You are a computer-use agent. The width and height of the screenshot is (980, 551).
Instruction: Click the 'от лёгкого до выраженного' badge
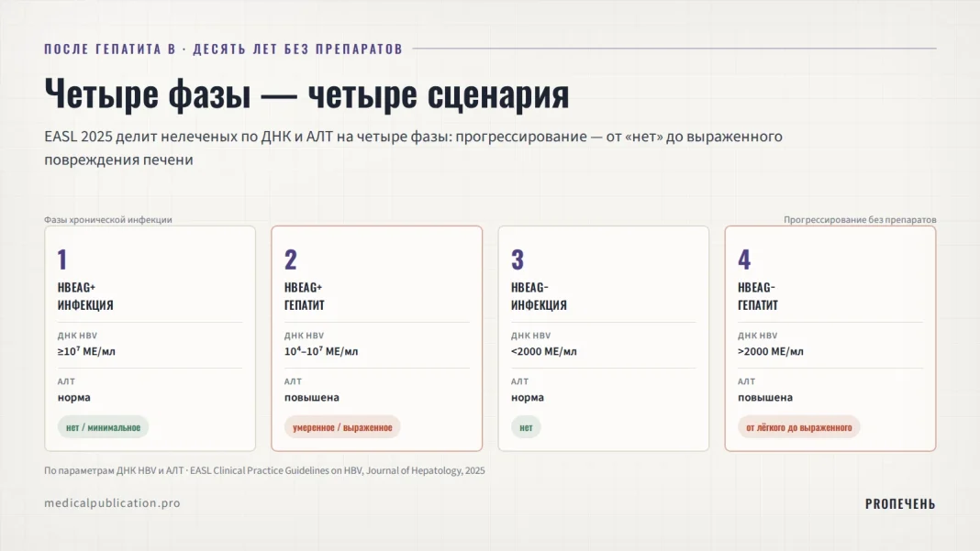click(798, 427)
